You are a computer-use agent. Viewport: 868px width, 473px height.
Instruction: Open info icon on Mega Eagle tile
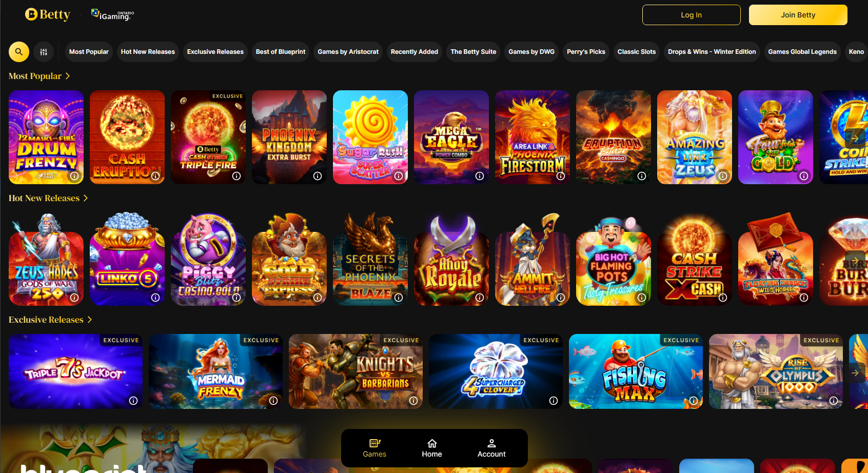pyautogui.click(x=480, y=176)
